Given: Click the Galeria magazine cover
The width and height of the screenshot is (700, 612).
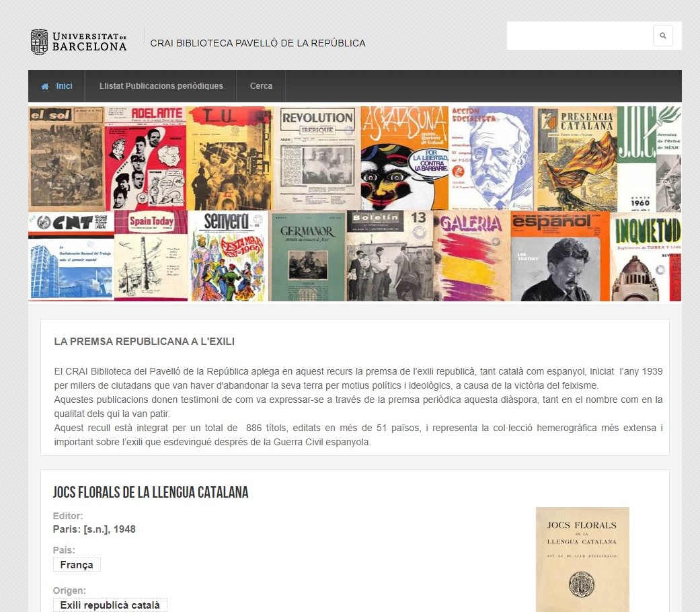Looking at the screenshot, I should click(x=472, y=256).
